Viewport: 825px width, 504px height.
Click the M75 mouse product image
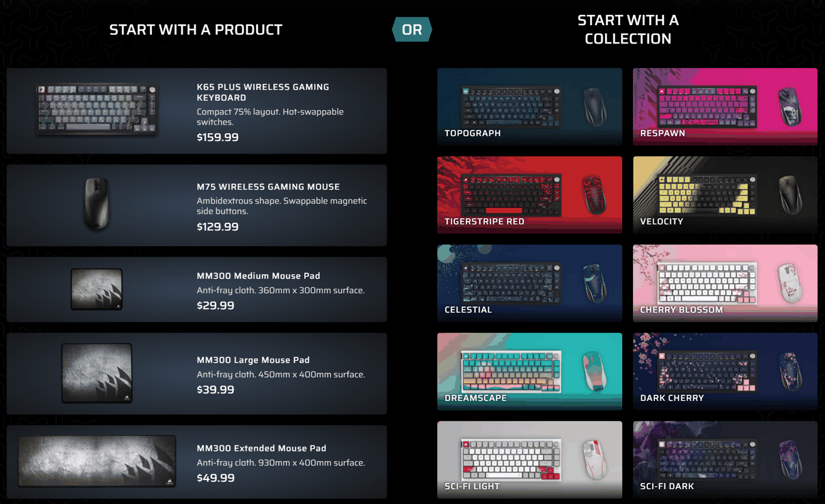pos(96,204)
